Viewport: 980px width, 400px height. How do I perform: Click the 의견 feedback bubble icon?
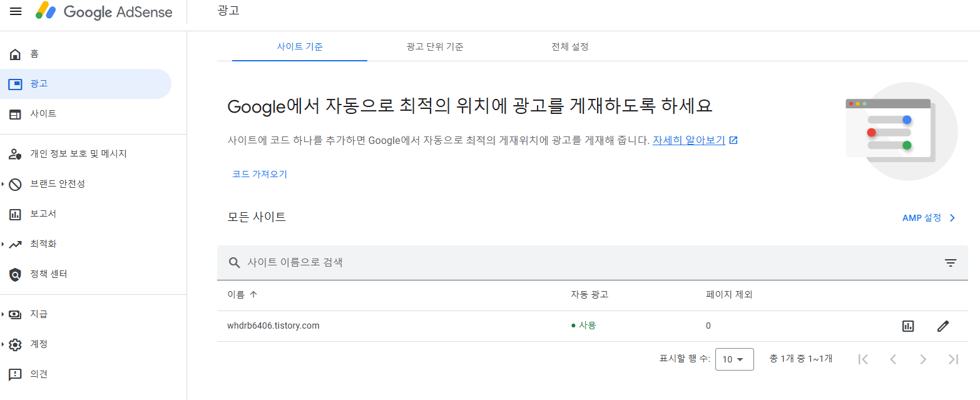(x=15, y=374)
